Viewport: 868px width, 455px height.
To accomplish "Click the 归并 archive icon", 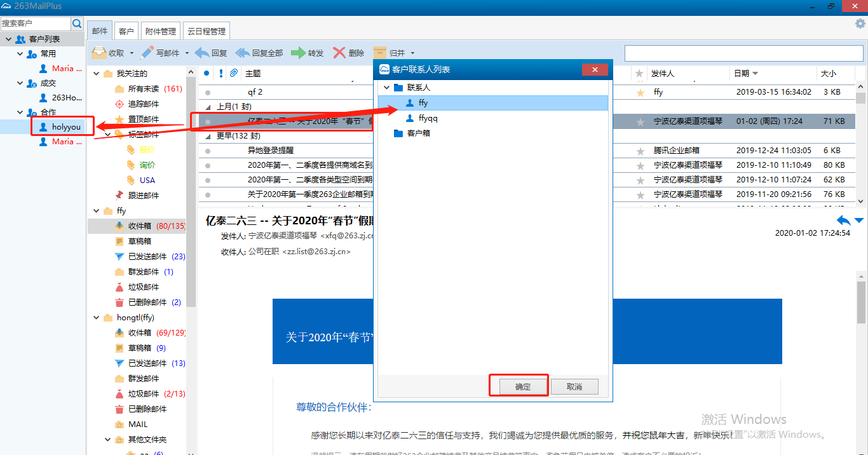I will pyautogui.click(x=380, y=53).
